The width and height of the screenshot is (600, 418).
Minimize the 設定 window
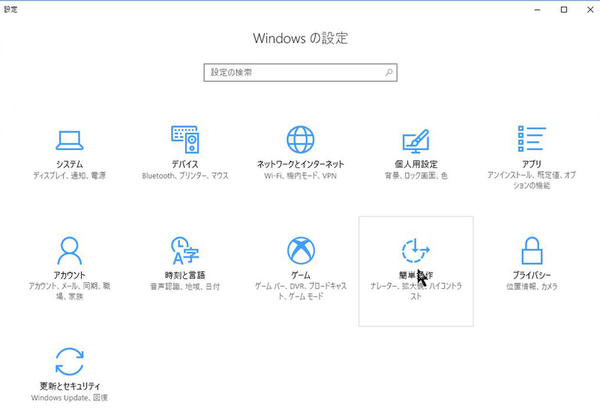(x=537, y=10)
